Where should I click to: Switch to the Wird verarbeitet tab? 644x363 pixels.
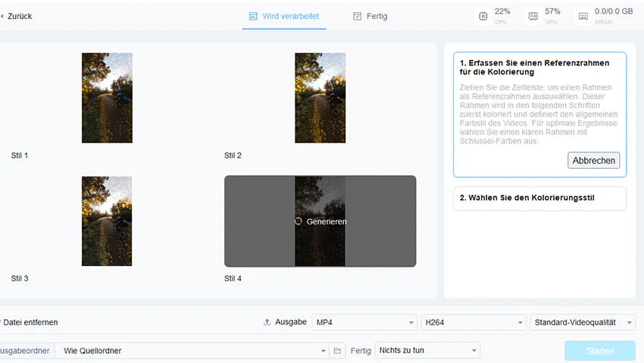[284, 16]
